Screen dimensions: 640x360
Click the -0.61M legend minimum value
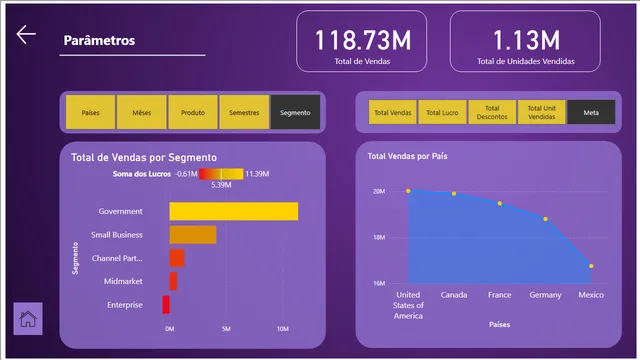coord(186,174)
